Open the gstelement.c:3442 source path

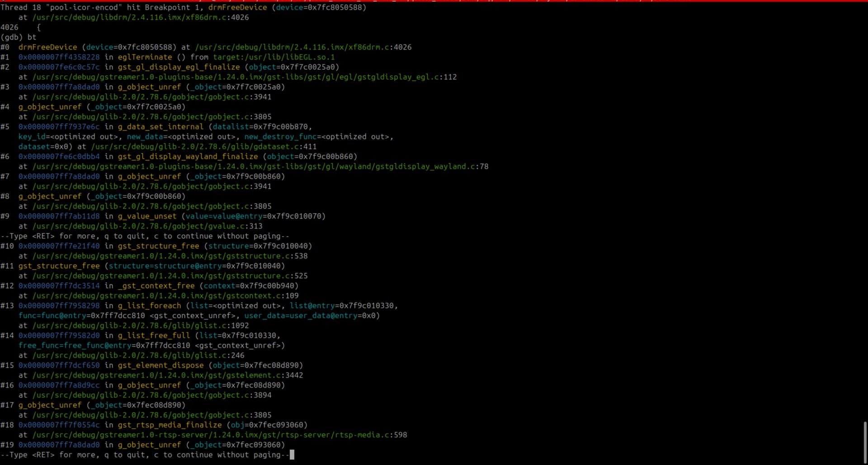tap(167, 375)
